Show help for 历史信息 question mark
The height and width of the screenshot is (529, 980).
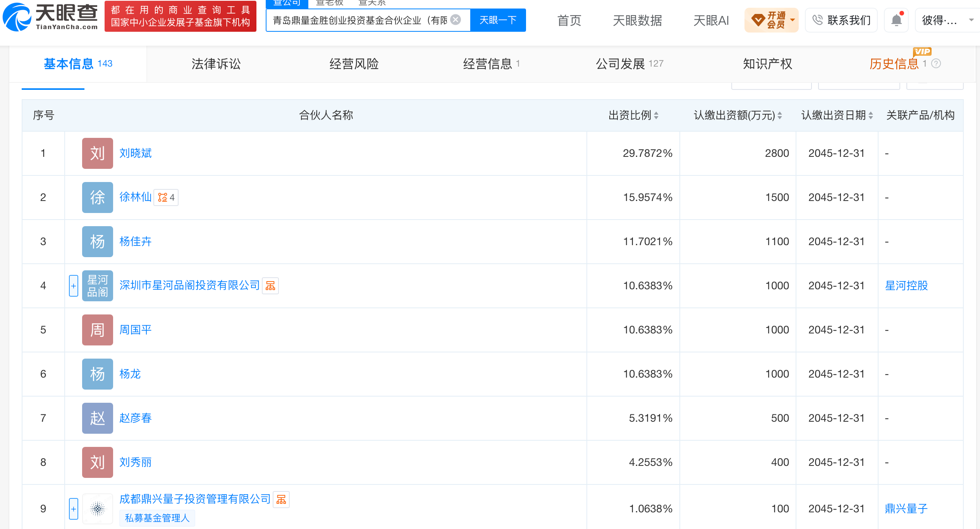[x=936, y=64]
